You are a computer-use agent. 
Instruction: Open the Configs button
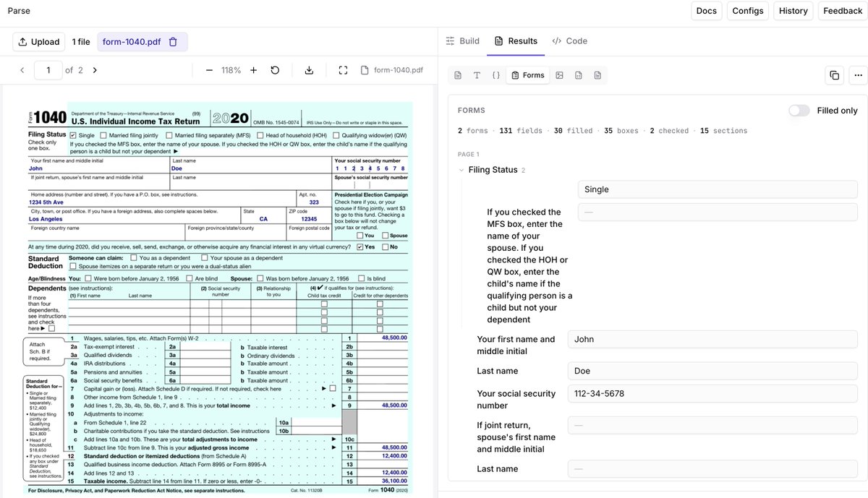click(748, 11)
